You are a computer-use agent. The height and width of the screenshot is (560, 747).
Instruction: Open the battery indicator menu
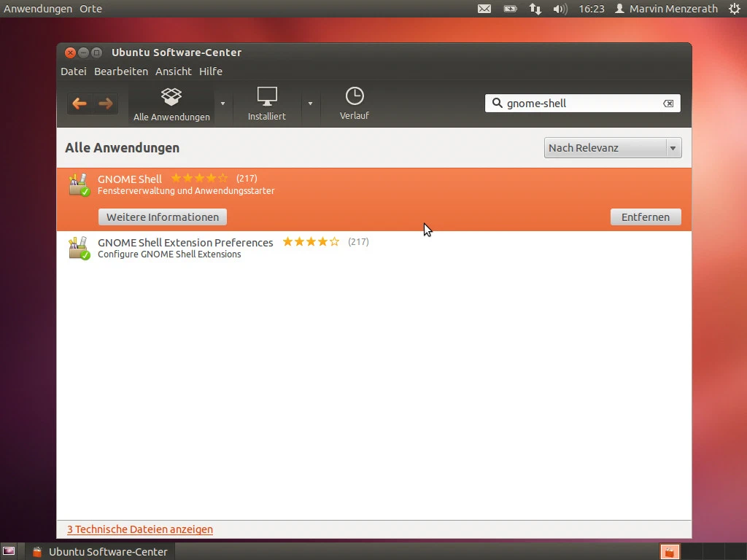[x=510, y=9]
